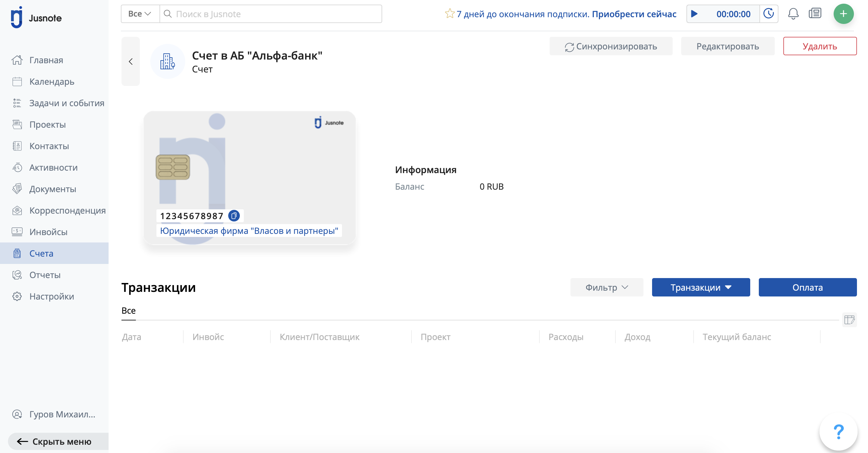
Task: Click the Оплата button
Action: pyautogui.click(x=807, y=287)
